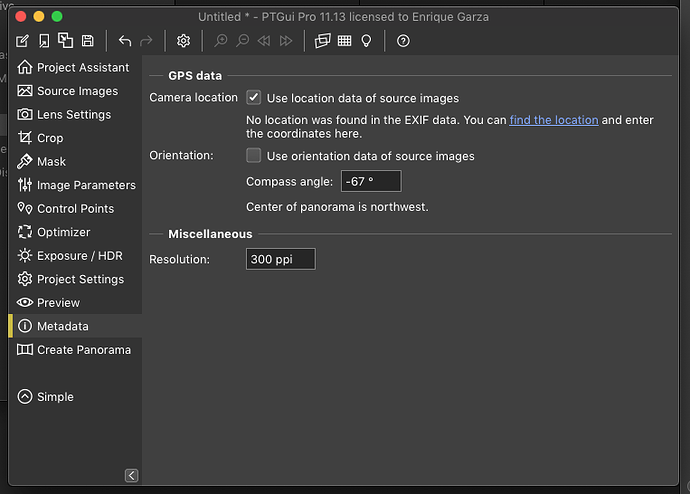Image resolution: width=690 pixels, height=494 pixels.
Task: Open the Exposure / HDR tab
Action: 80,256
